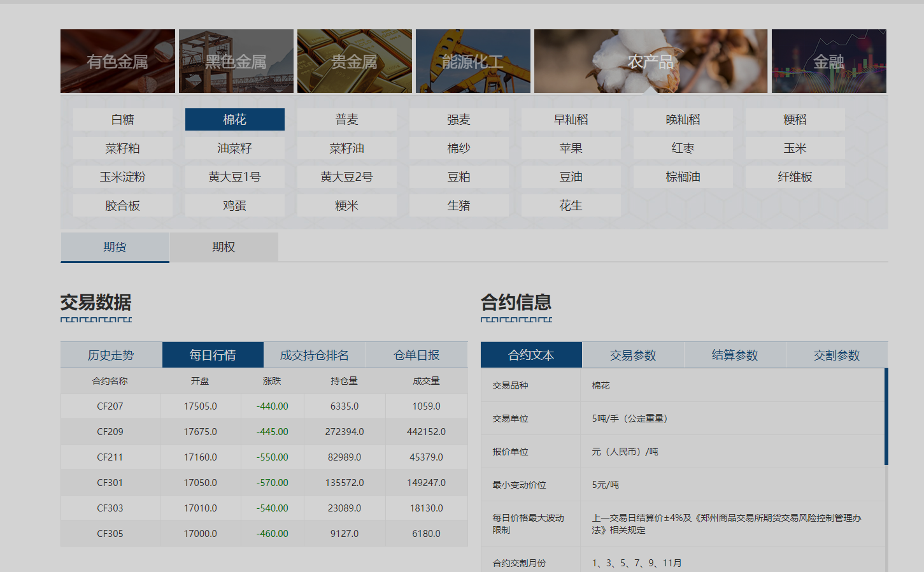The height and width of the screenshot is (572, 924).
Task: Open the 交易参数 contract tab
Action: click(x=633, y=355)
